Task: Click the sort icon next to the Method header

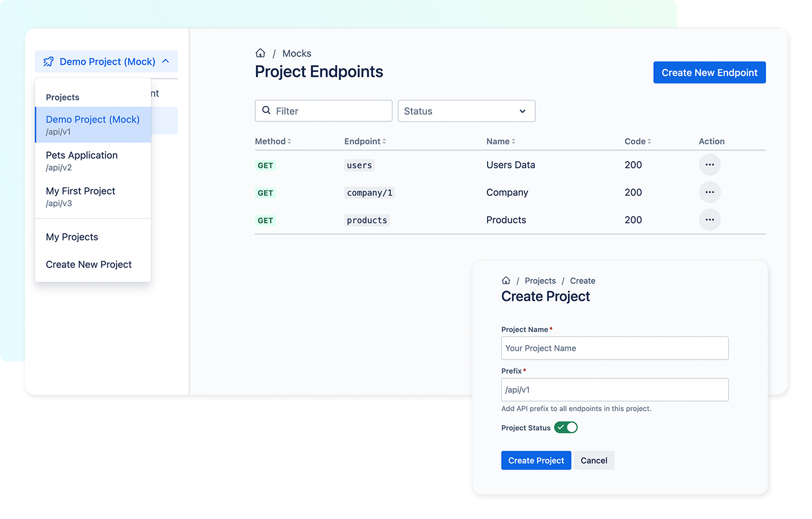Action: click(289, 141)
